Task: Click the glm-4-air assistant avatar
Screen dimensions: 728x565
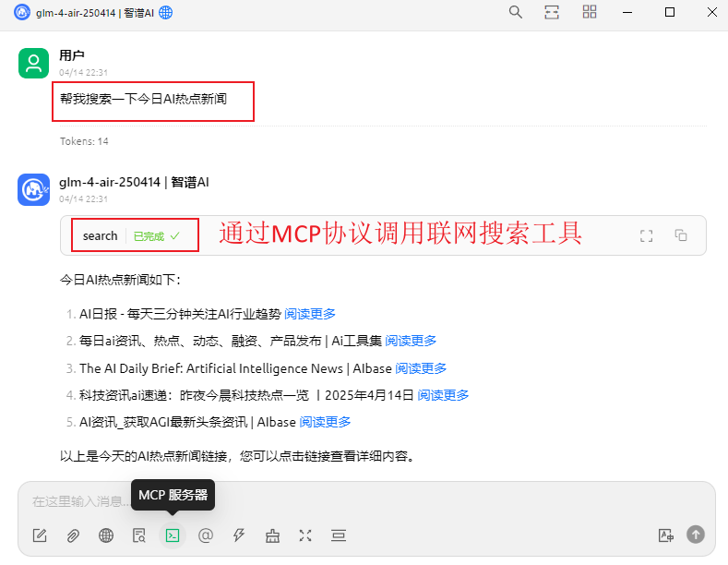Action: coord(33,189)
